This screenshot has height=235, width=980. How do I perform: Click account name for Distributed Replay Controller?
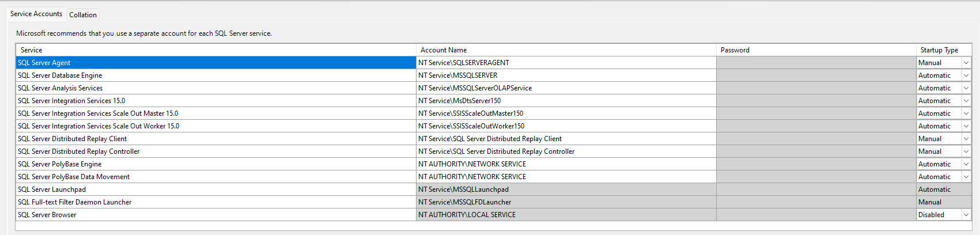(x=566, y=151)
